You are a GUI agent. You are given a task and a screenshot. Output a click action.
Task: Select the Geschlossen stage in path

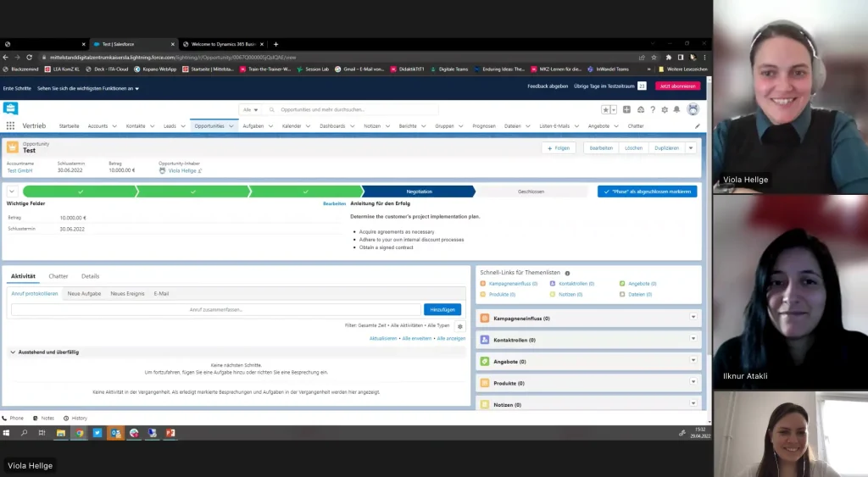(x=531, y=191)
